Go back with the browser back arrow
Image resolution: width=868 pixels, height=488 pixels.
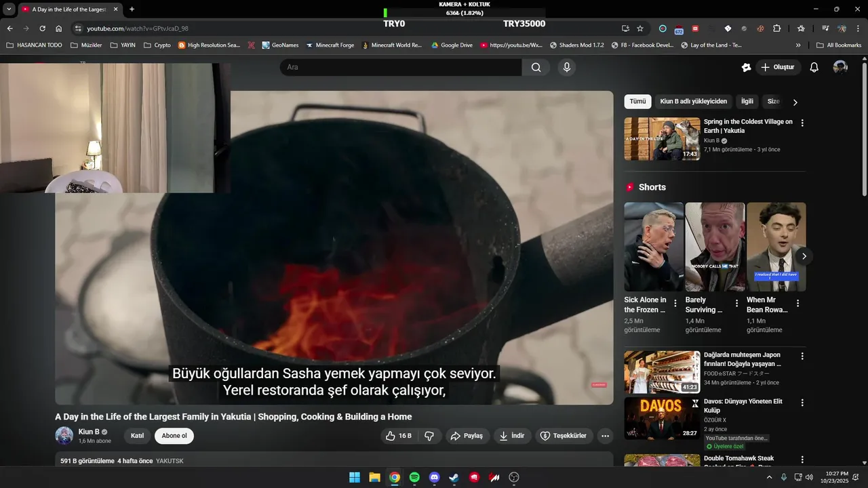pos(10,28)
